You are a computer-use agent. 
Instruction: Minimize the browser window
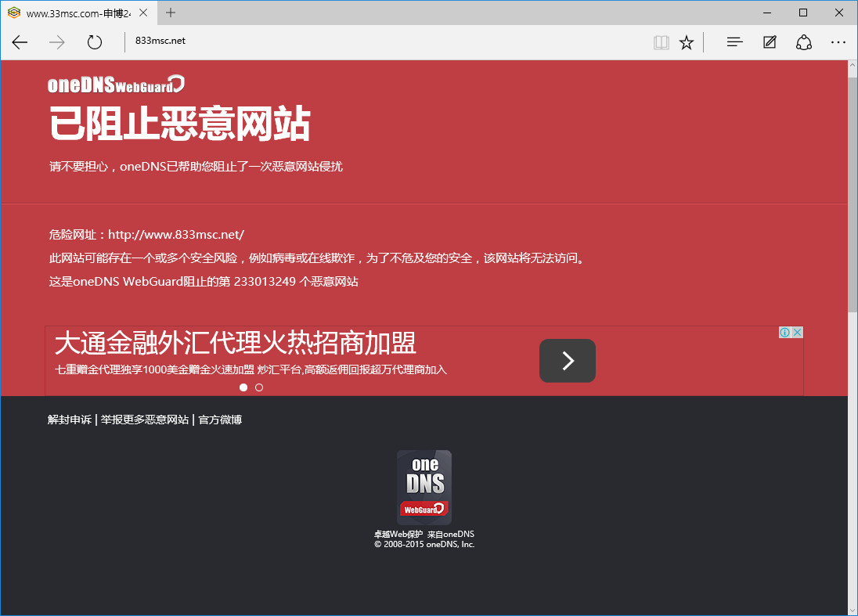pyautogui.click(x=767, y=13)
